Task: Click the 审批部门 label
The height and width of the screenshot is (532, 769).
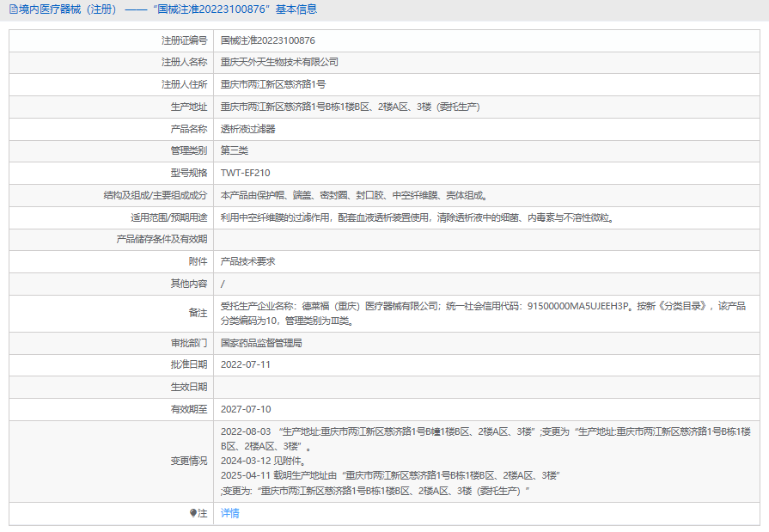Action: (x=189, y=343)
